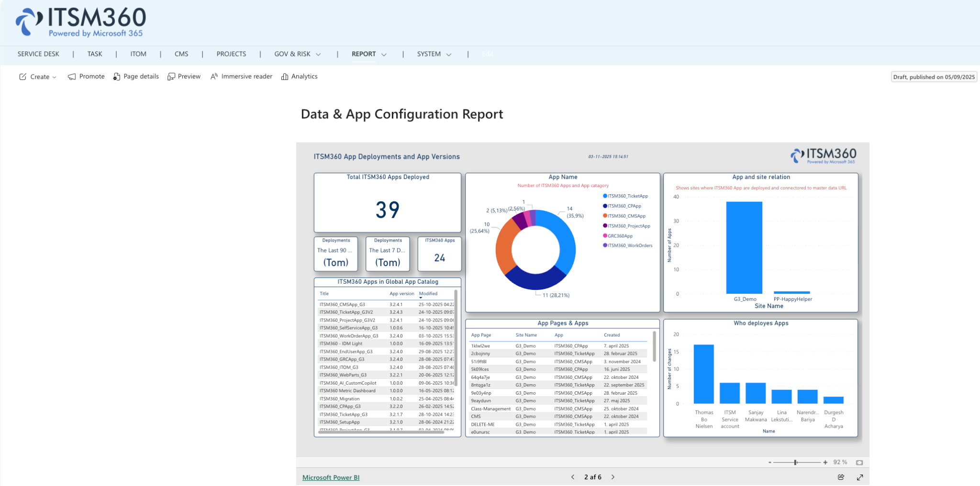The image size is (980, 486).
Task: Expand the GOV & RISK menu chevron
Action: pyautogui.click(x=318, y=55)
